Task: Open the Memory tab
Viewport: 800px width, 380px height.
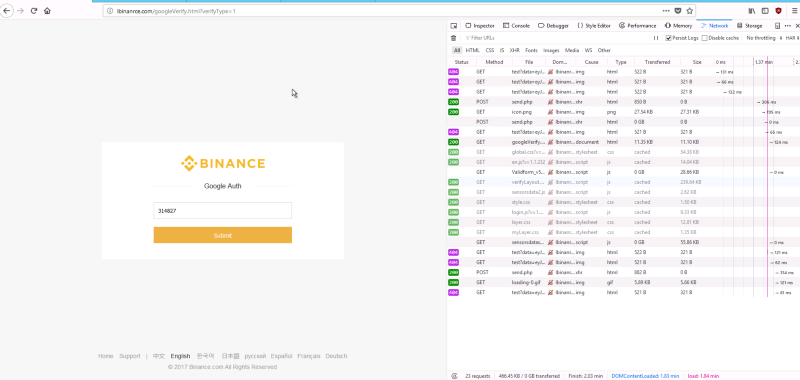Action: (x=679, y=26)
